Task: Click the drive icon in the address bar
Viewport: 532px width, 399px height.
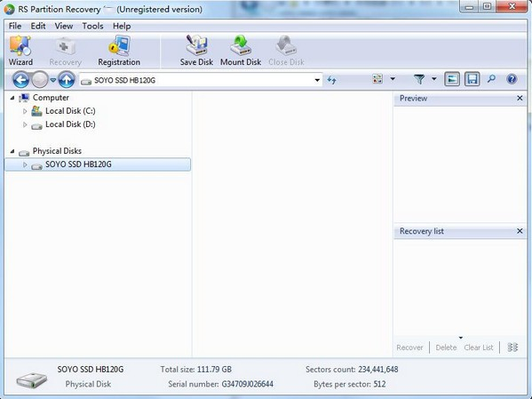Action: click(x=86, y=81)
